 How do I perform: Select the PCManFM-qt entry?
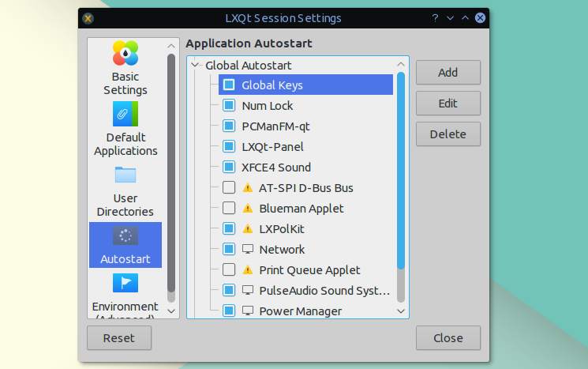[x=275, y=126]
